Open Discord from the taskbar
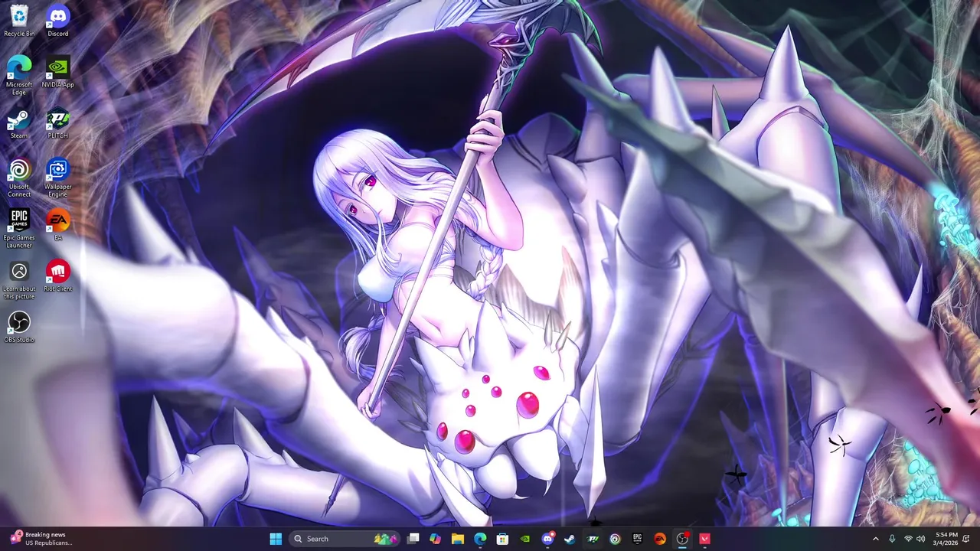Viewport: 980px width, 551px height. (x=547, y=539)
